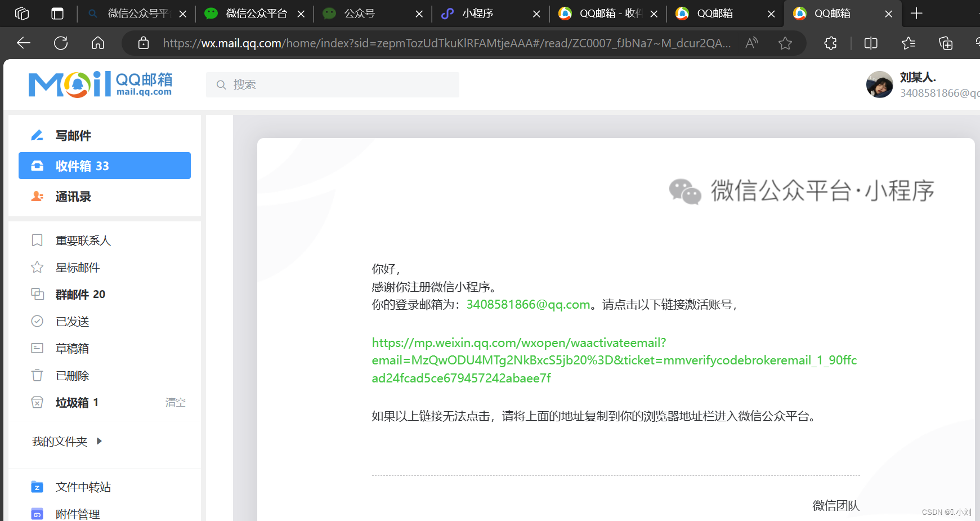Click the 微信团队 signature text
Viewport: 980px width, 521px height.
click(836, 505)
